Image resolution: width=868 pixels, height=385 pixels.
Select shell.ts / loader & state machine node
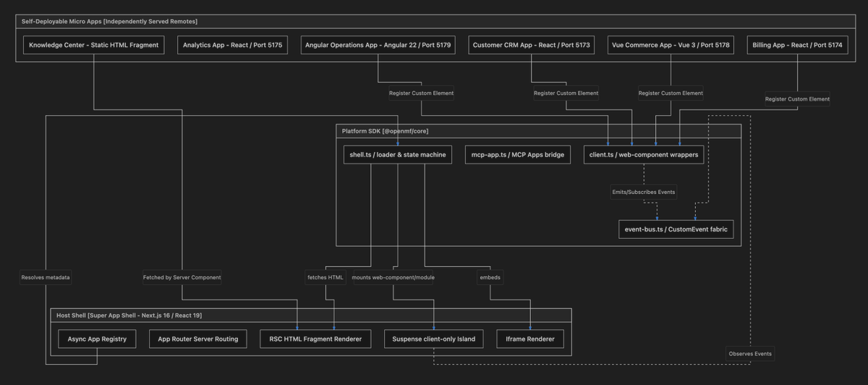pos(397,154)
